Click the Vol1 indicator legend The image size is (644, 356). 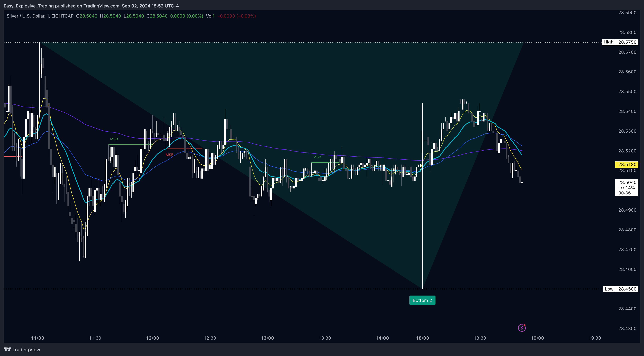(x=210, y=16)
